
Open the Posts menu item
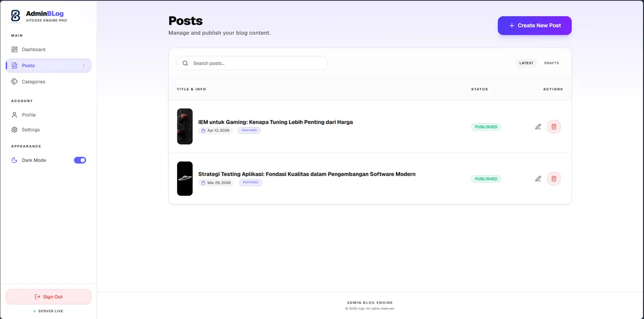point(48,65)
